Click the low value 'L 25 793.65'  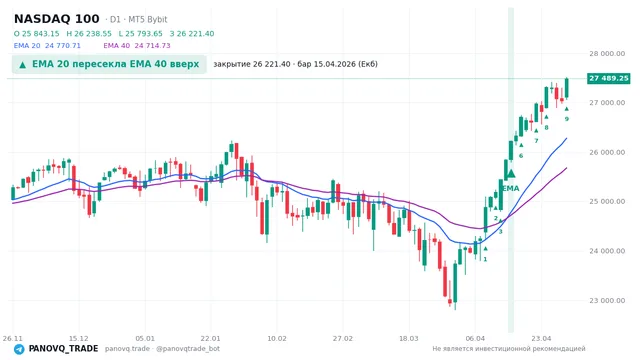point(140,33)
